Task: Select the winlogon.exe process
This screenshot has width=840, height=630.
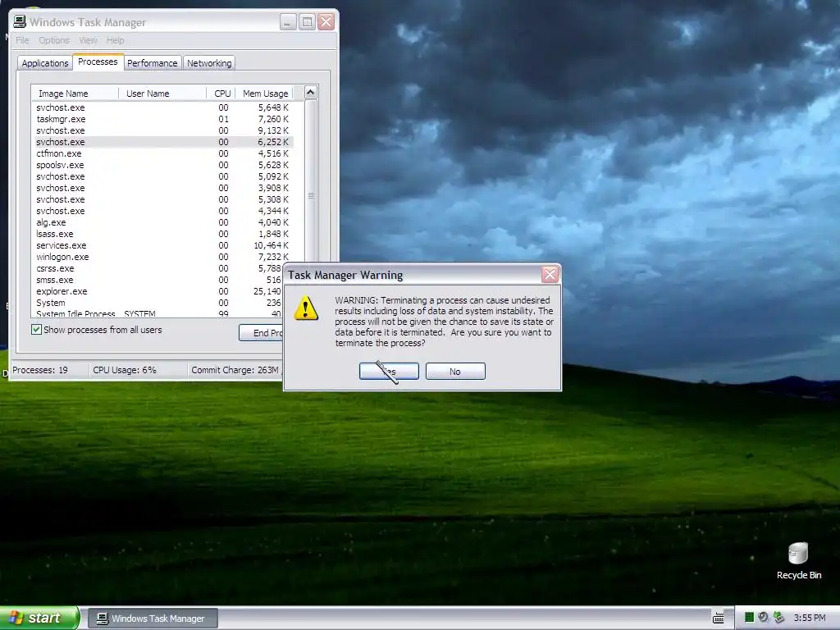Action: click(163, 257)
